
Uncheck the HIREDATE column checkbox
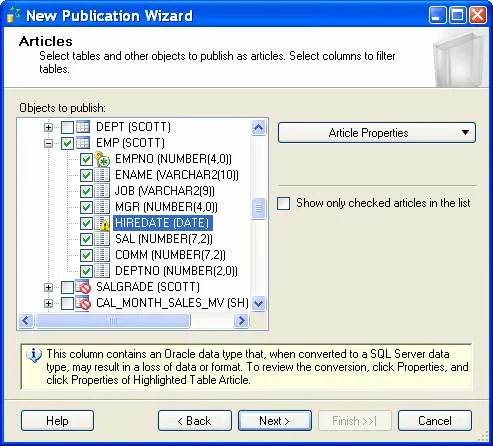86,223
